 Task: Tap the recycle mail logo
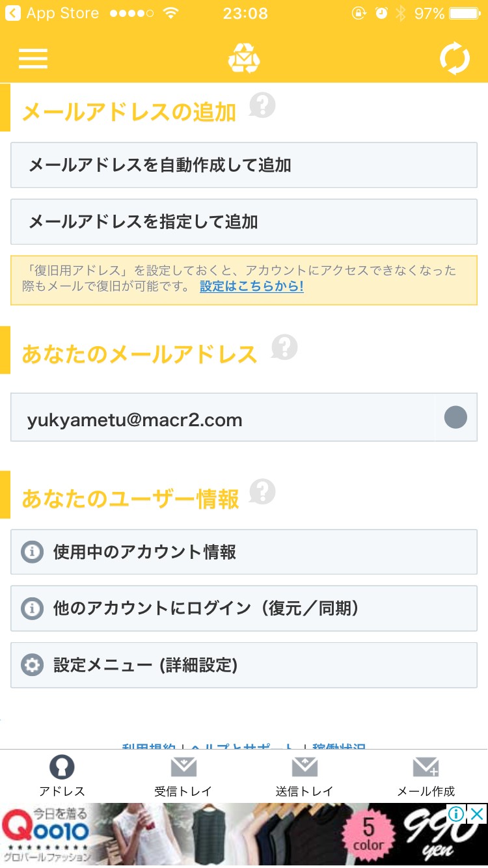coord(244,59)
